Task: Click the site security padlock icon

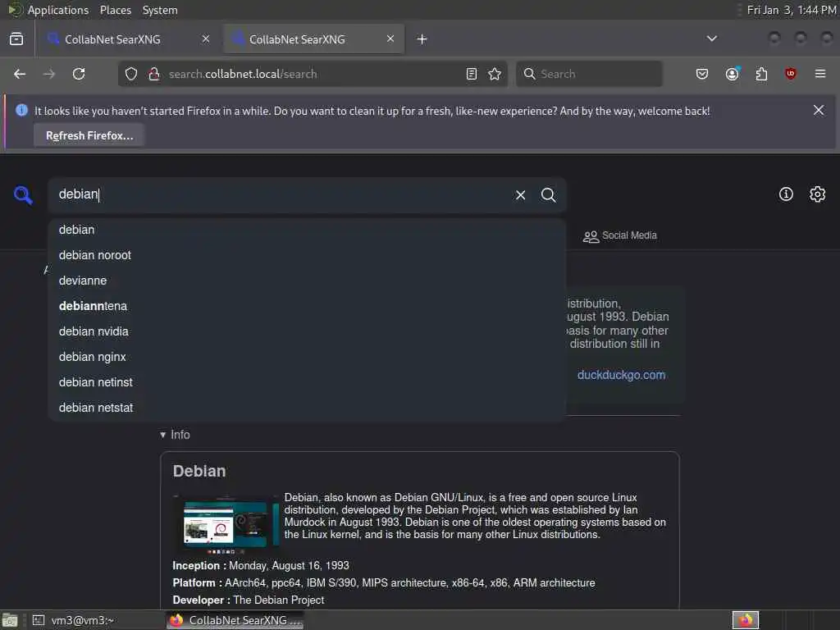Action: pos(153,74)
